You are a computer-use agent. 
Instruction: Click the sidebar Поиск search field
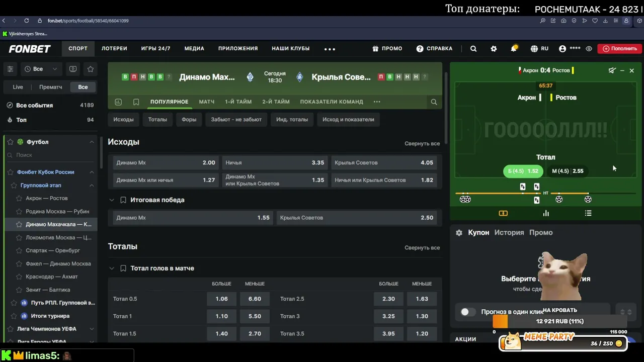tap(50, 155)
